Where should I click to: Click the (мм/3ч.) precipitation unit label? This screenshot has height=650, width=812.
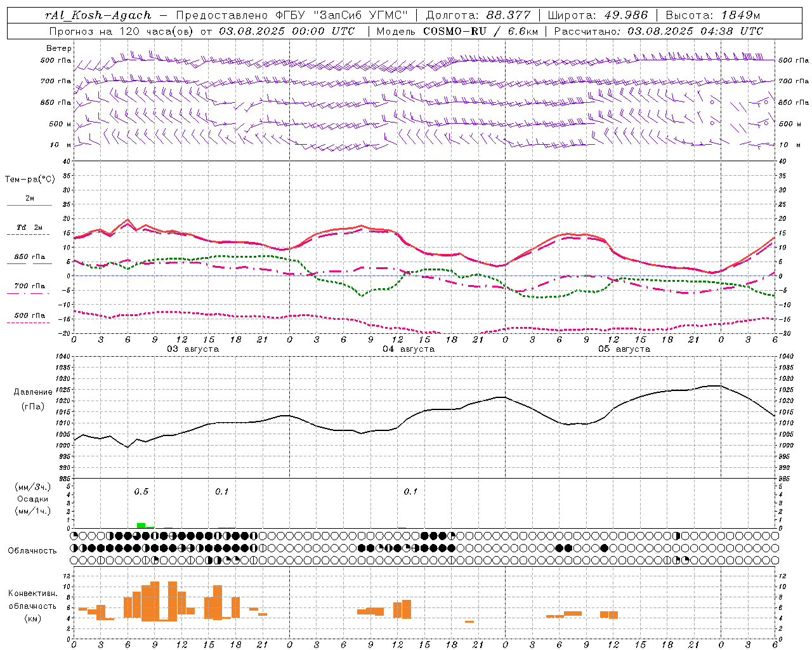[x=33, y=487]
